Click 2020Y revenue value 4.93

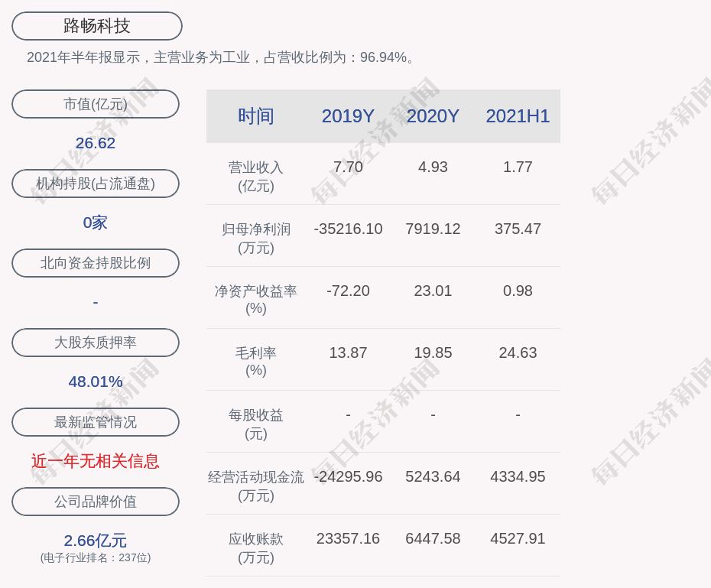pos(433,167)
